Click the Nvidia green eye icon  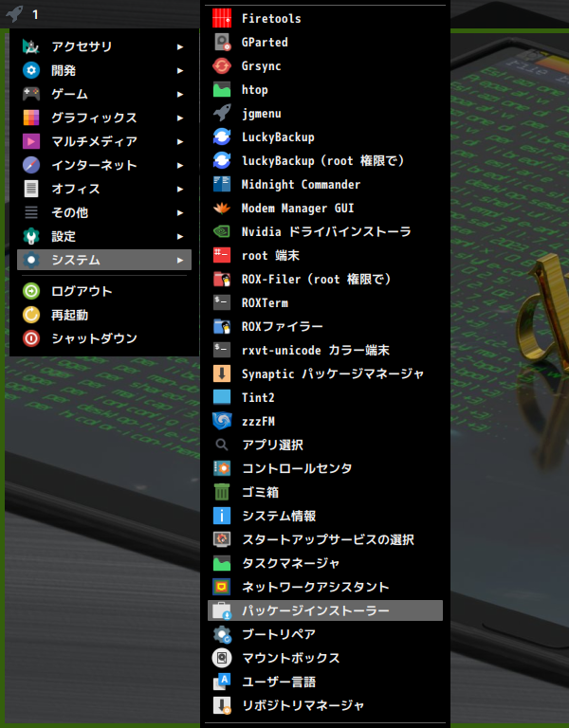(x=222, y=231)
